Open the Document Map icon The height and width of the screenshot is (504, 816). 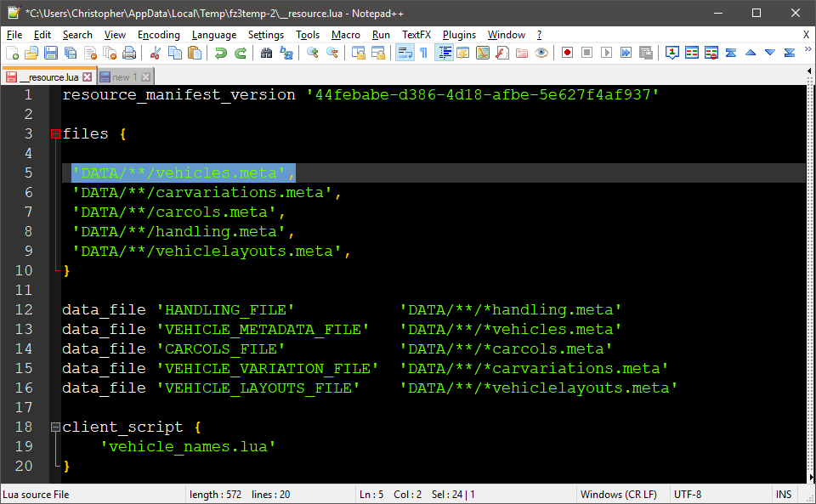(x=483, y=53)
